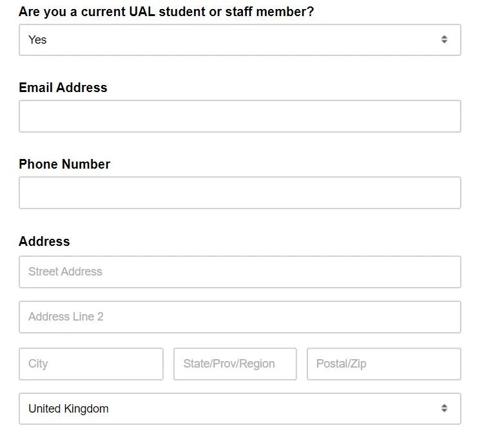482x448 pixels.
Task: Click the UAL student or staff question label
Action: [x=166, y=12]
